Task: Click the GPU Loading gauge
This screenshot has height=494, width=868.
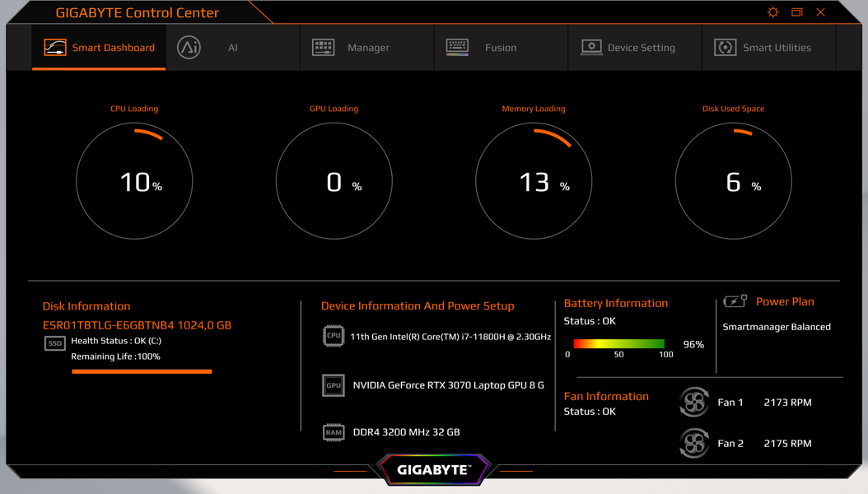Action: (x=334, y=181)
